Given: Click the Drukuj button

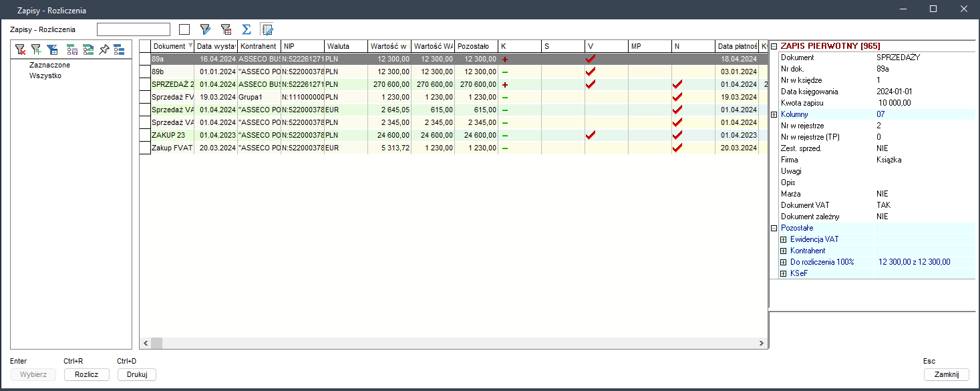Looking at the screenshot, I should [x=136, y=374].
